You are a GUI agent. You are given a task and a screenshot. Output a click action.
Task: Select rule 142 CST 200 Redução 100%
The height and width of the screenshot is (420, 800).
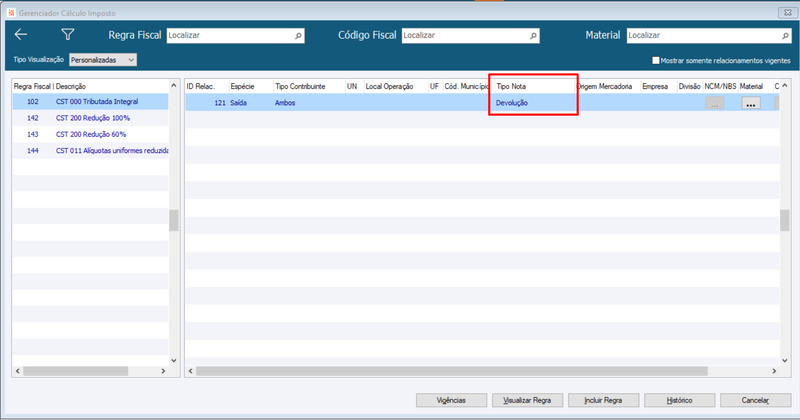tap(90, 118)
